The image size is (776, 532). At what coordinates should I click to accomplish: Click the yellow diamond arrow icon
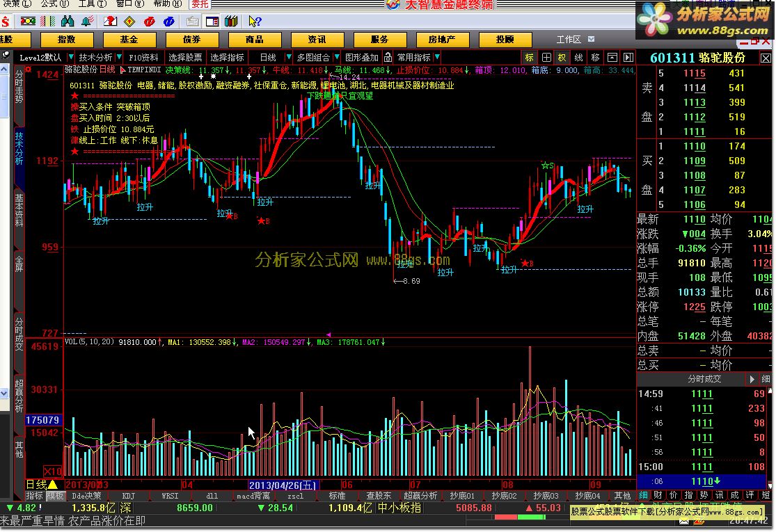tap(129, 22)
